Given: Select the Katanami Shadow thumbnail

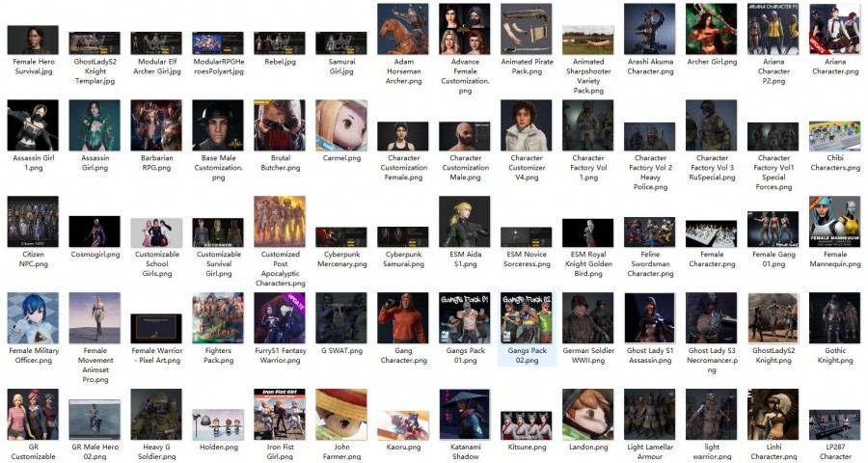Looking at the screenshot, I should coord(465,414).
